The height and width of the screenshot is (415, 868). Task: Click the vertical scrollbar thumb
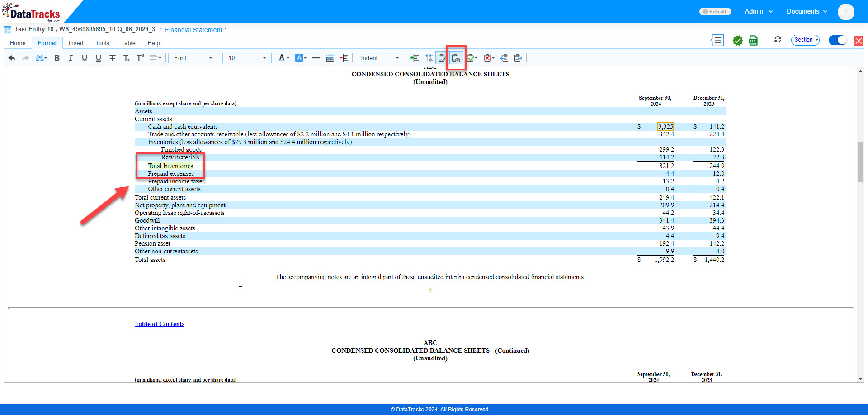pyautogui.click(x=860, y=162)
